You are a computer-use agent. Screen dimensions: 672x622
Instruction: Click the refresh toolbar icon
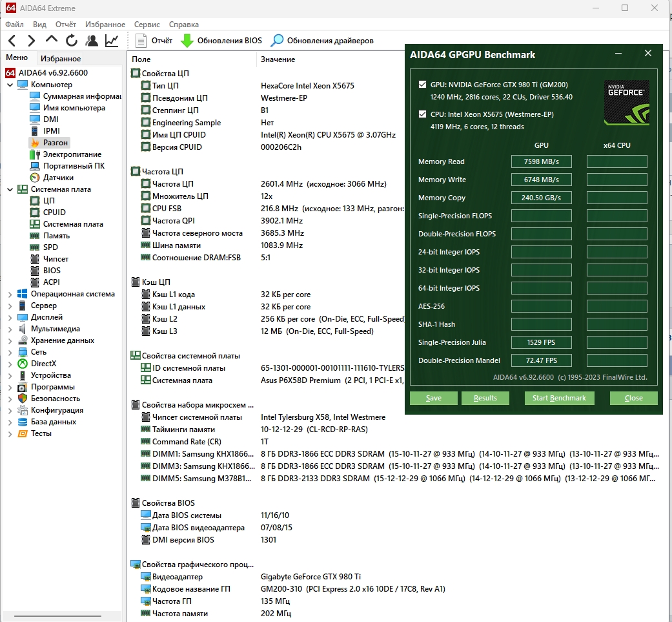72,41
